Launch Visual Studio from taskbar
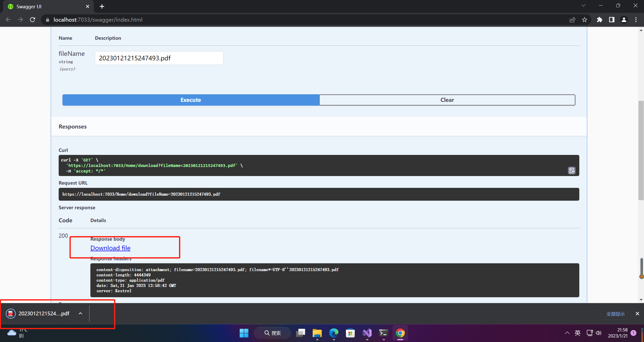This screenshot has width=644, height=342. click(367, 333)
